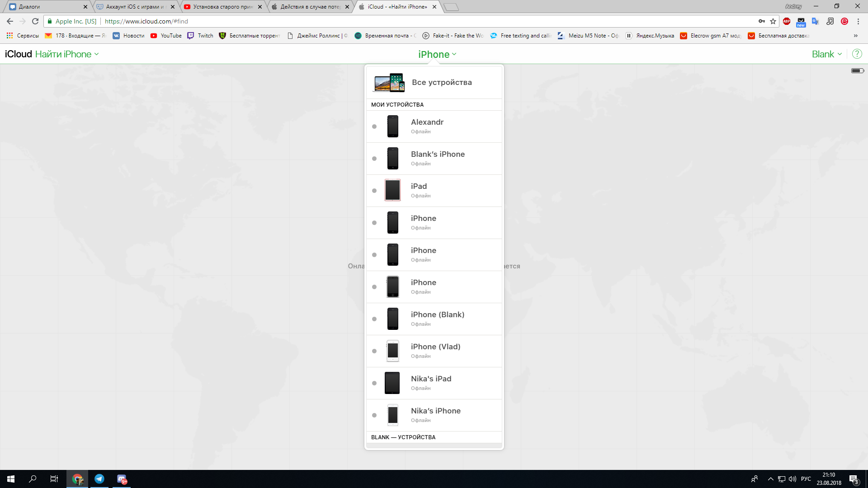This screenshot has height=488, width=868.
Task: Open the Бесплатные торренты bookmark
Action: point(250,36)
